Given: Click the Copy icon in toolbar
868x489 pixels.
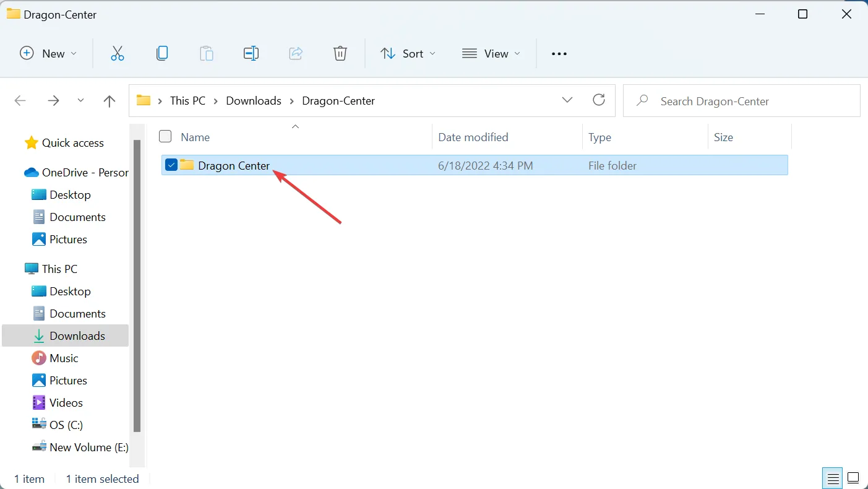Looking at the screenshot, I should pyautogui.click(x=162, y=54).
